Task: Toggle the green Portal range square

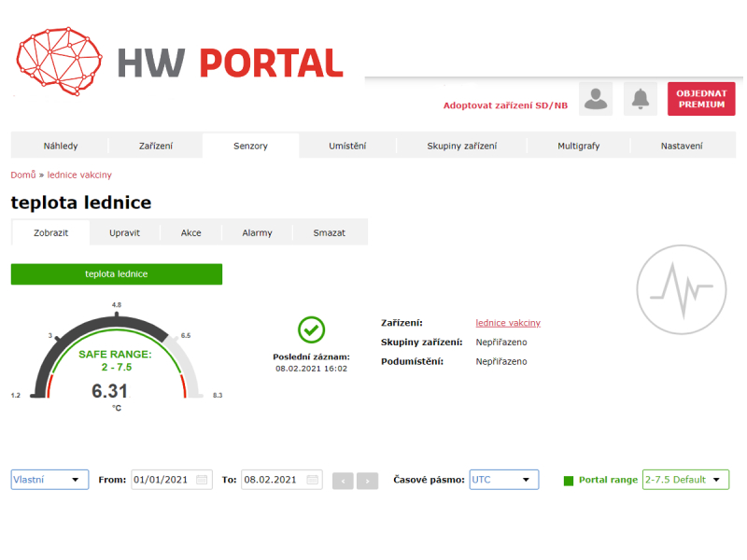Action: [x=569, y=481]
